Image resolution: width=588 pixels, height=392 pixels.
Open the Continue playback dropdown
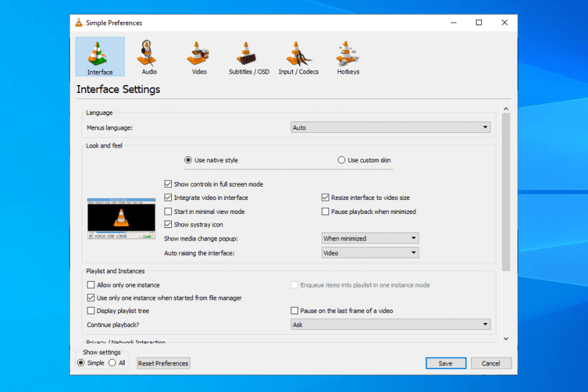[x=390, y=324]
